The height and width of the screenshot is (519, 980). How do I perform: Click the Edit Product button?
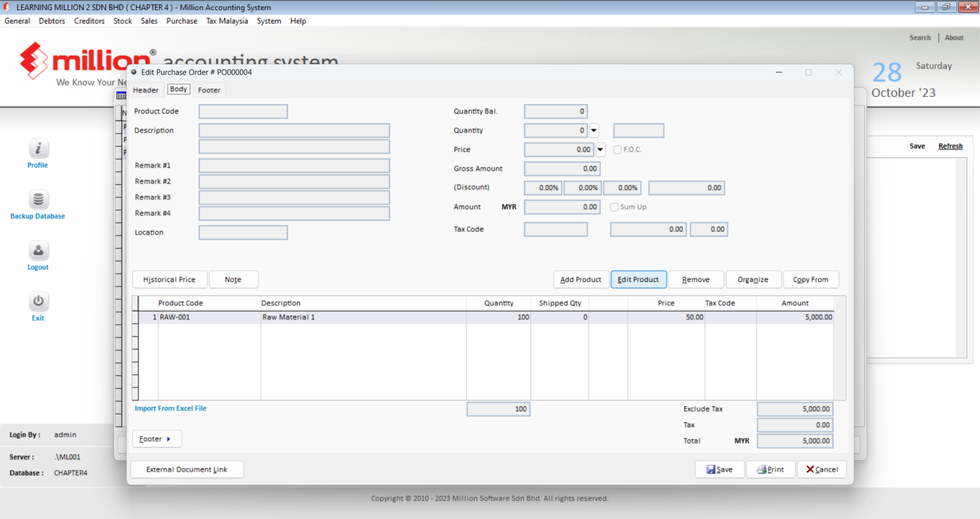coord(639,279)
